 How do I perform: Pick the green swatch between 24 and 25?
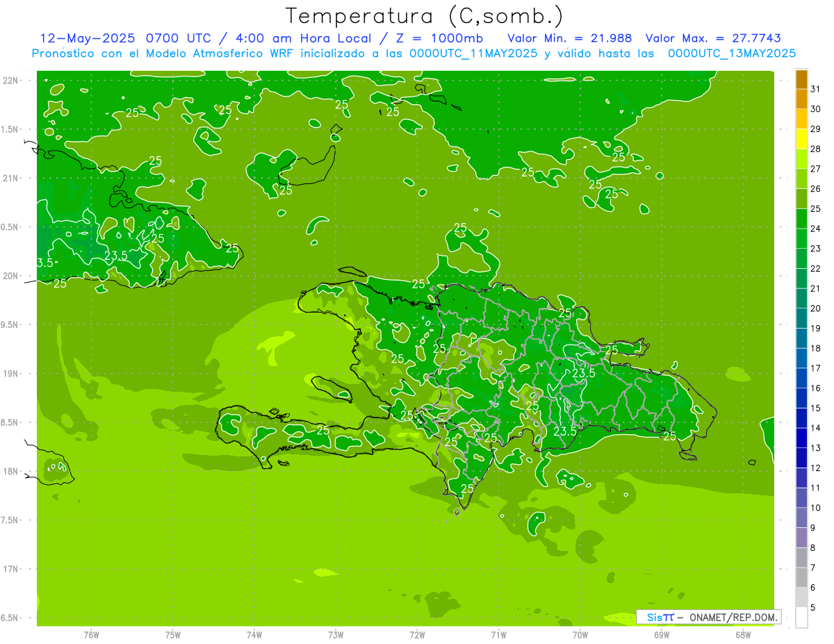[x=801, y=219]
